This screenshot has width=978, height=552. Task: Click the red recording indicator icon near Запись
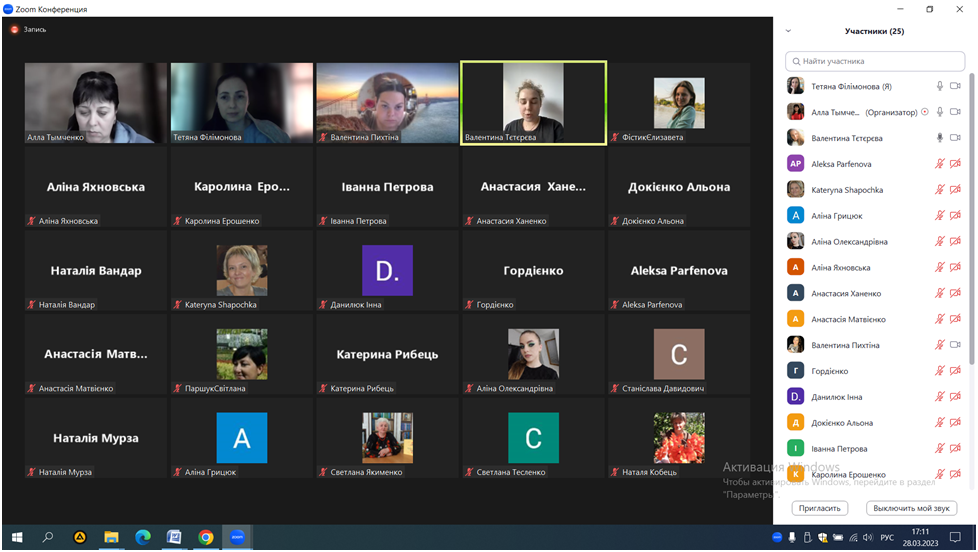(x=14, y=29)
